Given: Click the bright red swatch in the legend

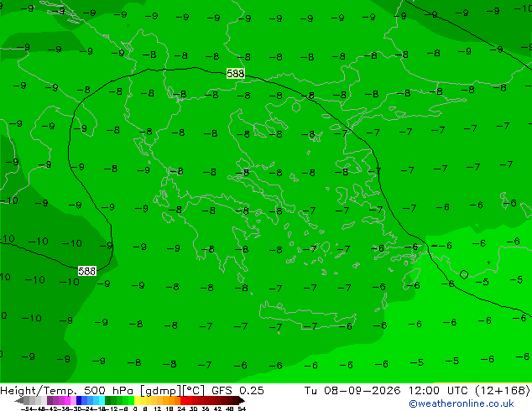Looking at the screenshot, I should tap(183, 400).
